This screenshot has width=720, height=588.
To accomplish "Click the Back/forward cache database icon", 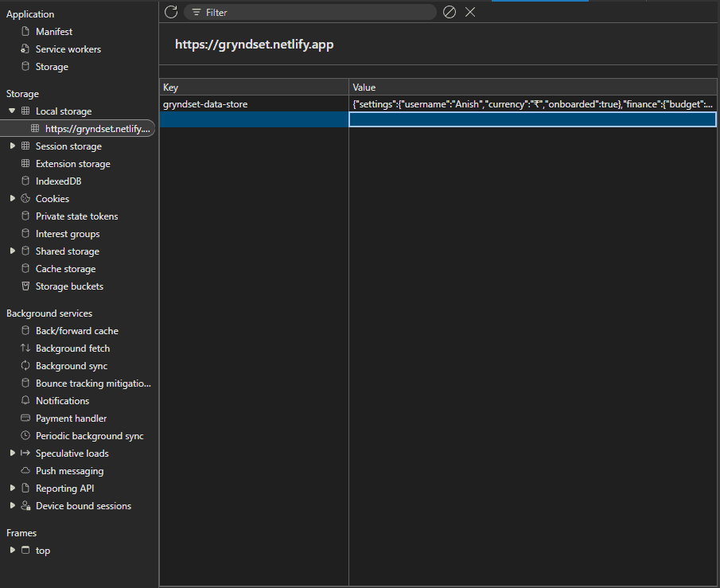I will [x=25, y=330].
